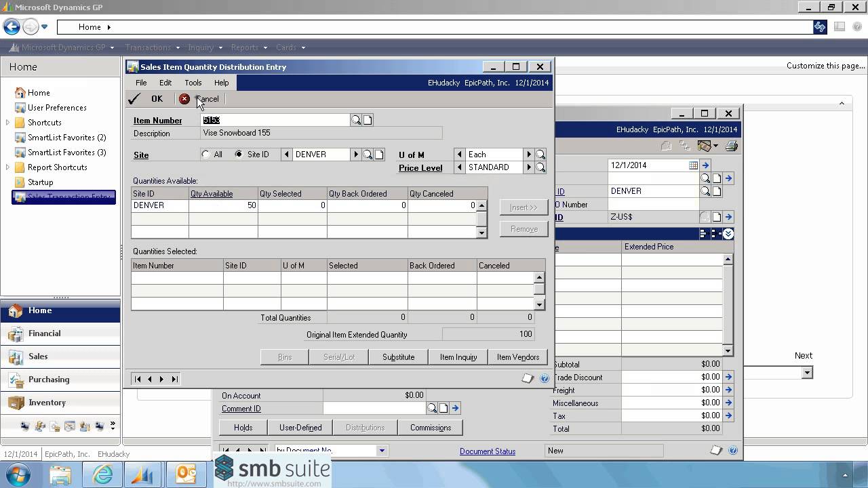Expand Report Shortcuts tree node
The image size is (868, 488).
pos(7,167)
